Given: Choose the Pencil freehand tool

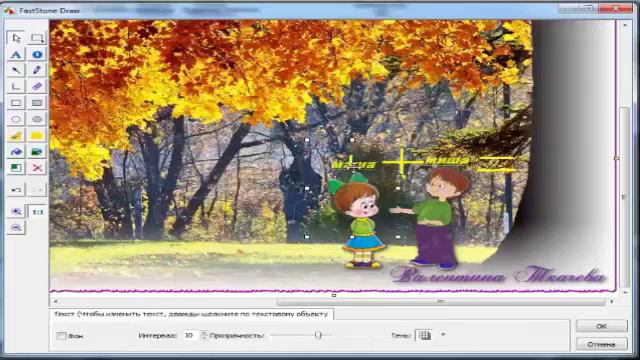Looking at the screenshot, I should 37,70.
